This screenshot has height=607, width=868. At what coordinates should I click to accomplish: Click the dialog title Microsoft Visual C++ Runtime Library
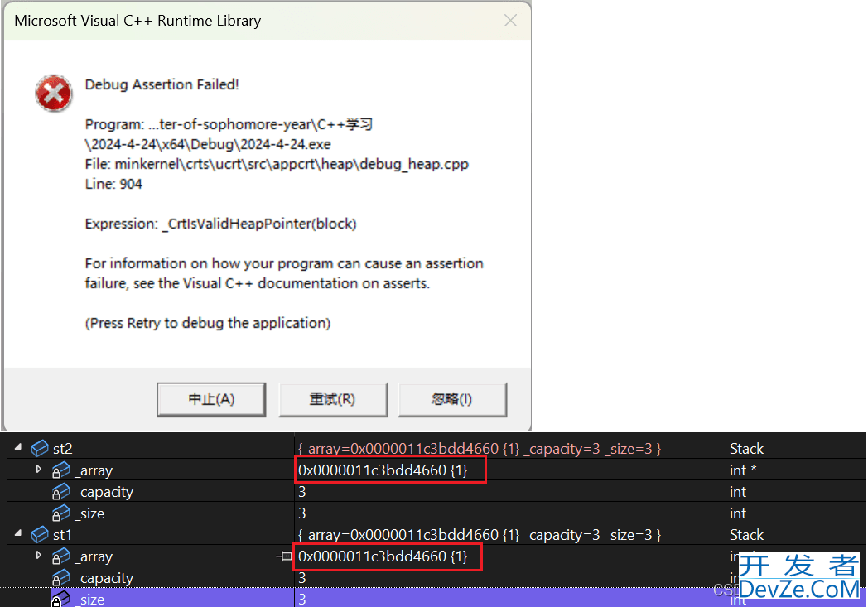tap(137, 21)
